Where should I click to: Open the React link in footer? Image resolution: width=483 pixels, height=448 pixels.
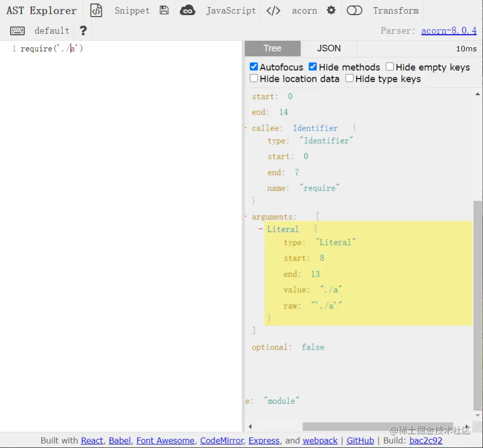click(x=92, y=440)
